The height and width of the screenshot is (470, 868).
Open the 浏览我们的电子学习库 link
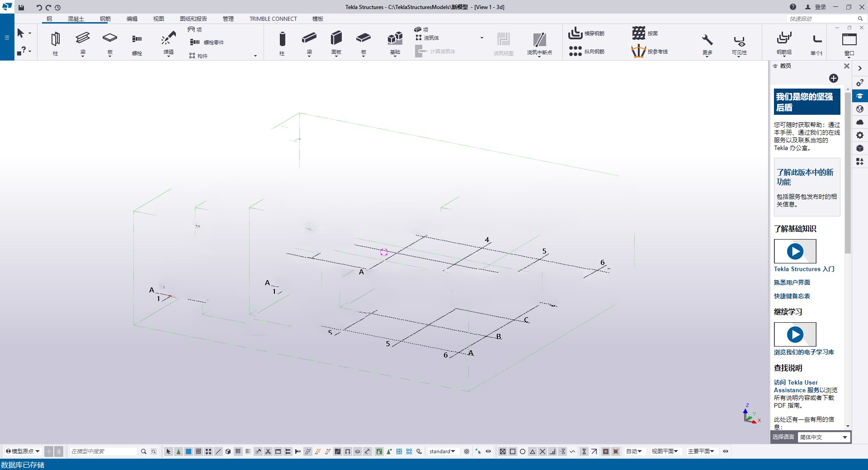[804, 352]
